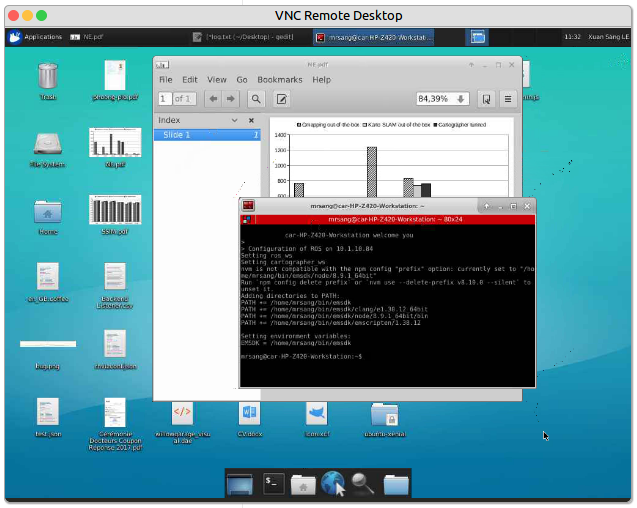Screen dimensions: 637x508
Task: Expand the zoom level 84,39% dropdown
Action: (461, 99)
